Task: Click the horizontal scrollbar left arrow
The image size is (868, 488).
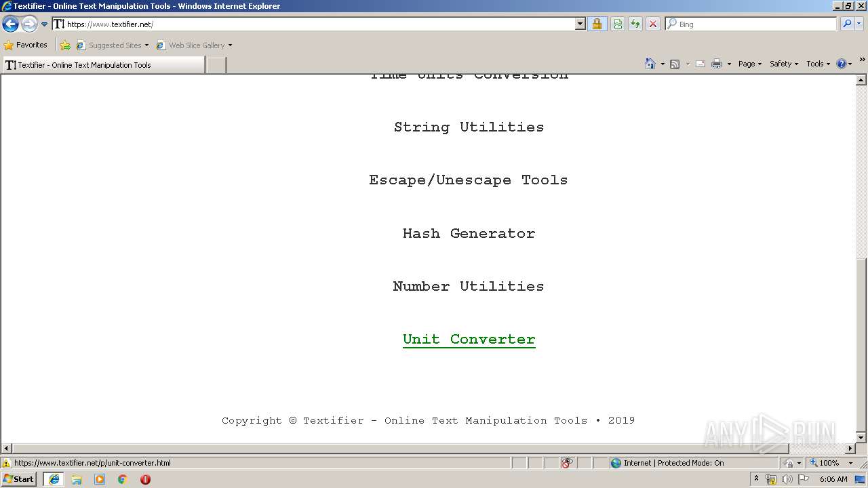Action: [7, 449]
